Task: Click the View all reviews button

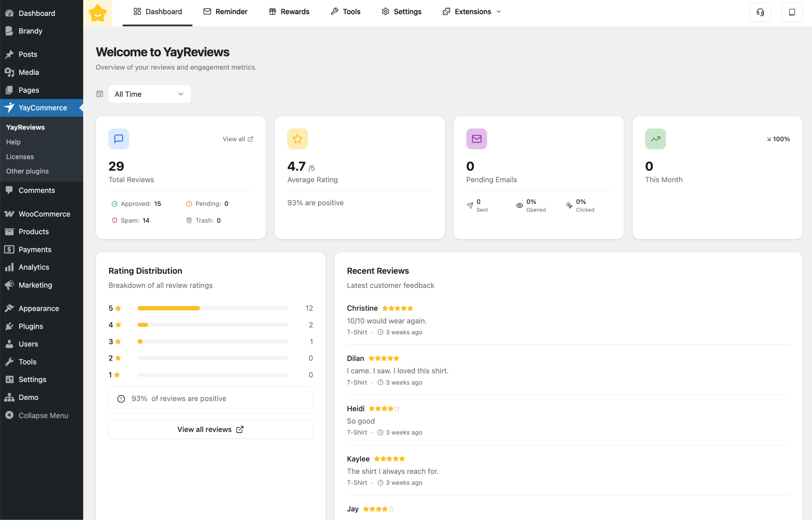Action: 210,429
